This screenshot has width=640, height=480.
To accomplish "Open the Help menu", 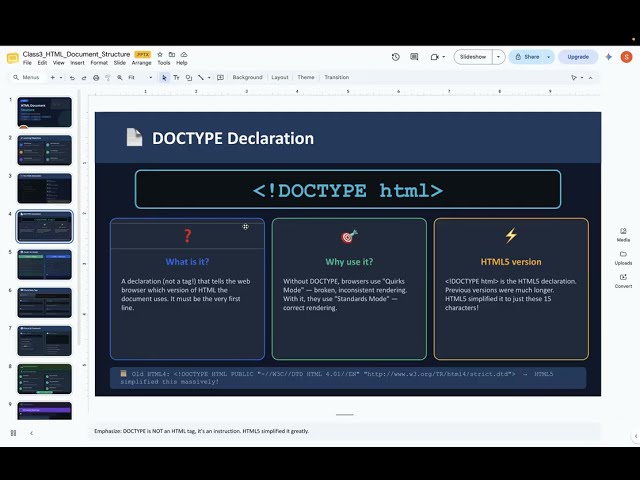I will pos(182,63).
